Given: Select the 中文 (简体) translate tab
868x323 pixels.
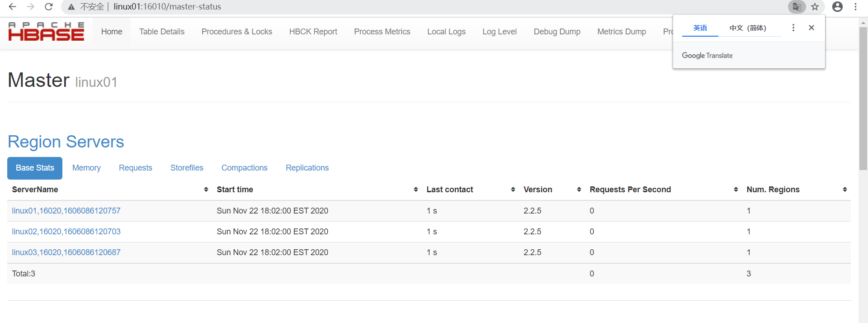Looking at the screenshot, I should [748, 28].
